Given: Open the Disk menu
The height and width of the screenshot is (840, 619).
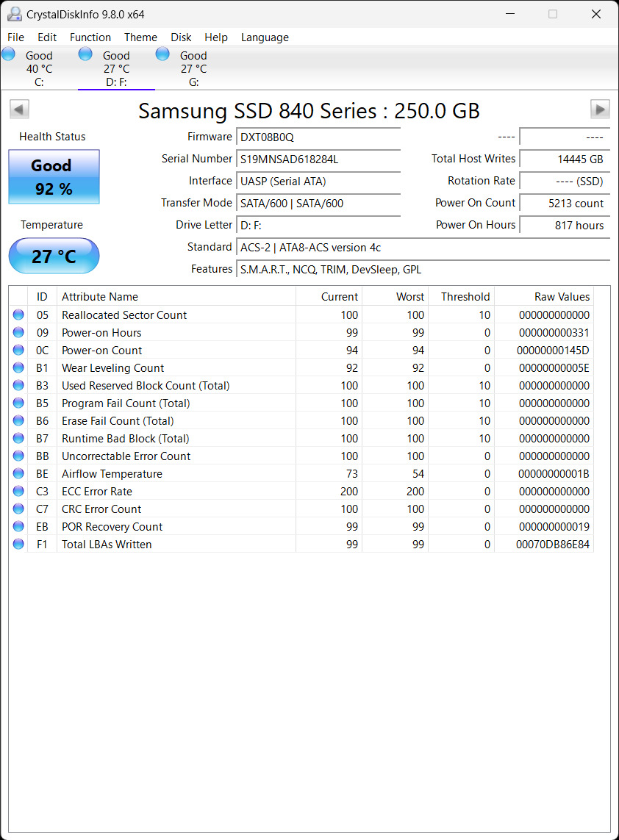Looking at the screenshot, I should pyautogui.click(x=181, y=37).
